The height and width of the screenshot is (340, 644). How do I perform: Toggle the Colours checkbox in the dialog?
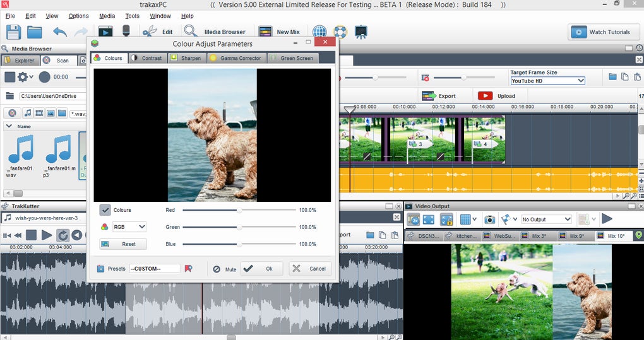(105, 210)
